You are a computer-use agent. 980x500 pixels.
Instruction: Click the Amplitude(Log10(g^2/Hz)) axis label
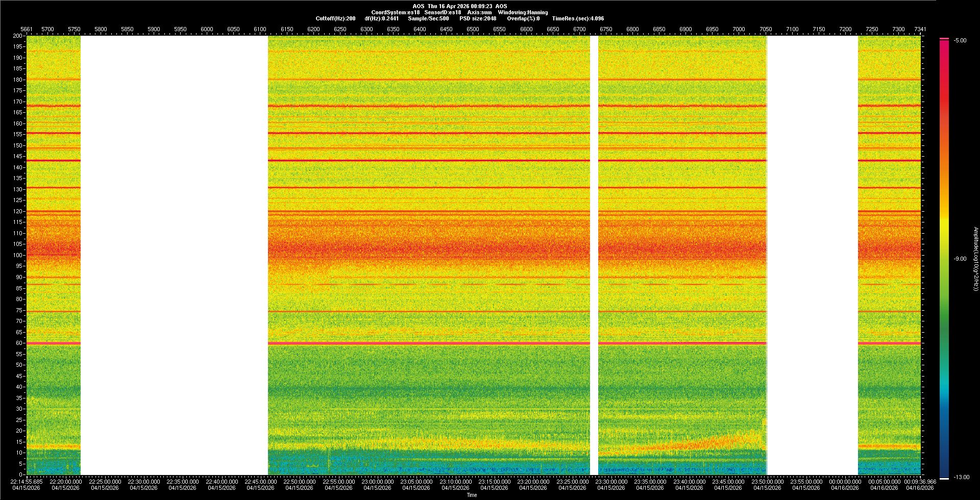click(975, 259)
